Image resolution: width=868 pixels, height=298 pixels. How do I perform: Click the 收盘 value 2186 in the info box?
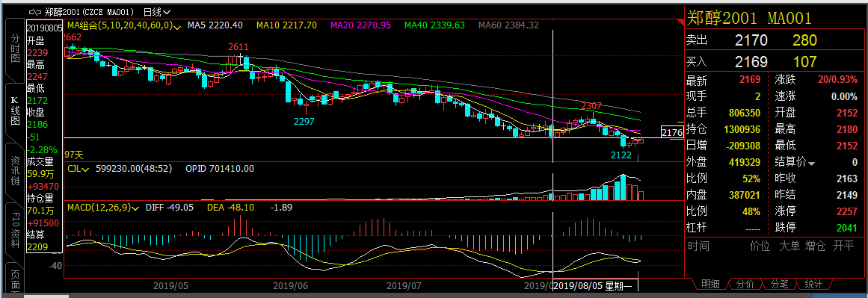pyautogui.click(x=37, y=125)
